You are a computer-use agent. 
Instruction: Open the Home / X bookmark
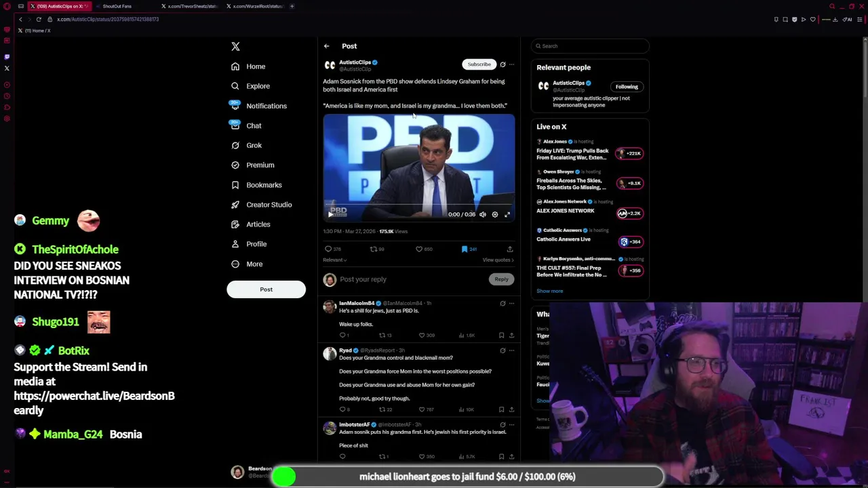[x=34, y=30]
